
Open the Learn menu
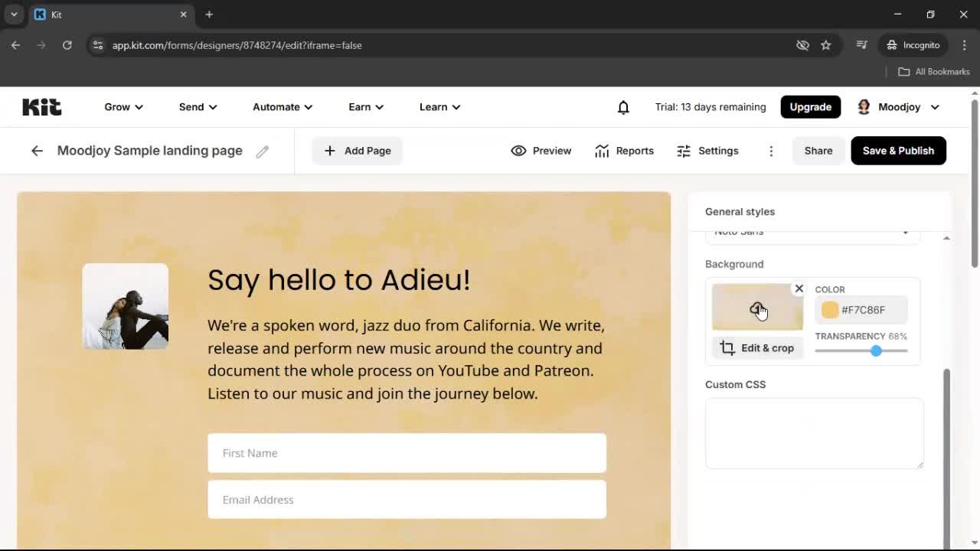click(439, 107)
